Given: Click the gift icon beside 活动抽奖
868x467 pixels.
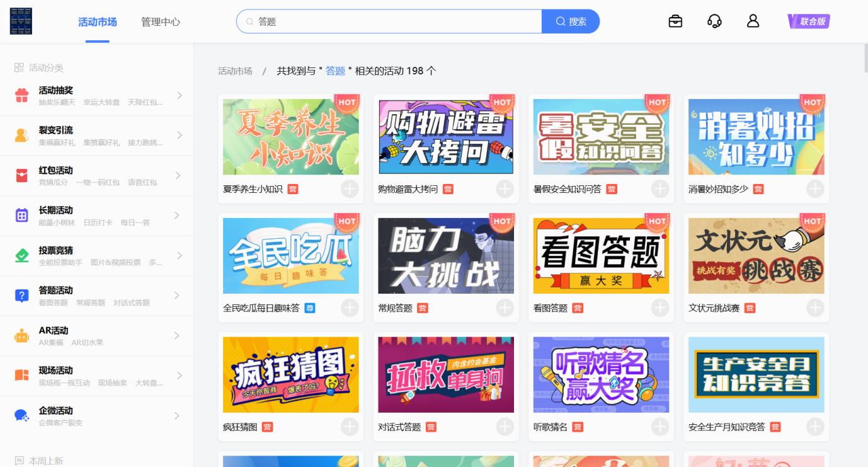Looking at the screenshot, I should tap(22, 96).
